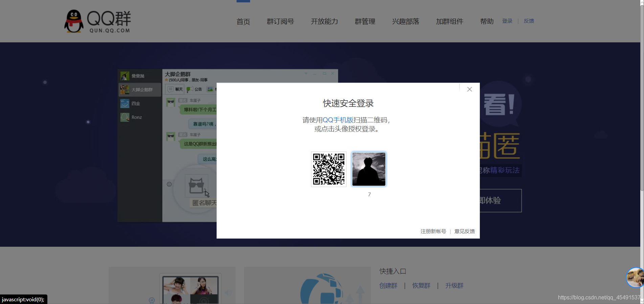
Task: Click the floating avatar icon at the right edge
Action: (635, 278)
